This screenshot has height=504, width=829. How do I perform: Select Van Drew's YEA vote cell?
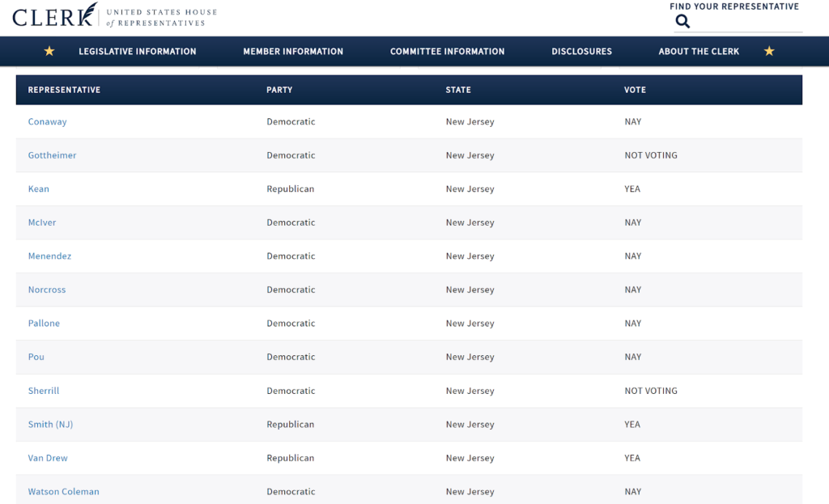pyautogui.click(x=632, y=458)
